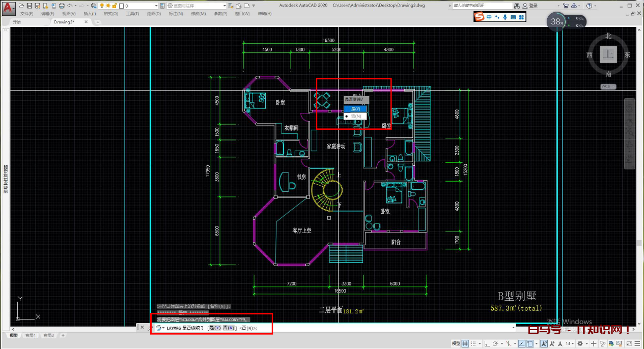The width and height of the screenshot is (644, 349).
Task: Select the Save icon on Quick Access toolbar
Action: point(30,5)
